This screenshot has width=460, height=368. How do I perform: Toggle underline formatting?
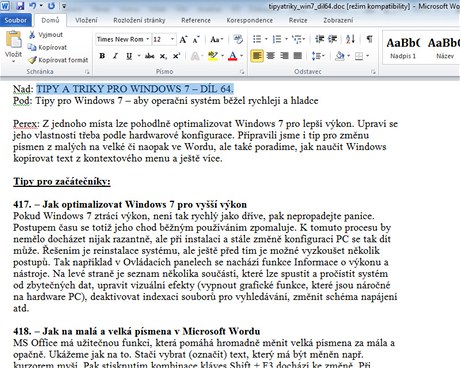click(129, 56)
